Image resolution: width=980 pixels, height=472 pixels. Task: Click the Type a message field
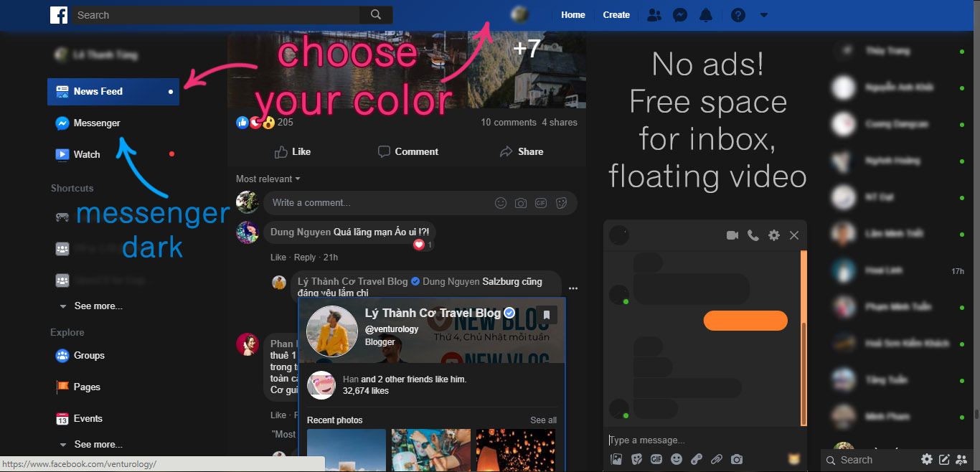coord(703,440)
